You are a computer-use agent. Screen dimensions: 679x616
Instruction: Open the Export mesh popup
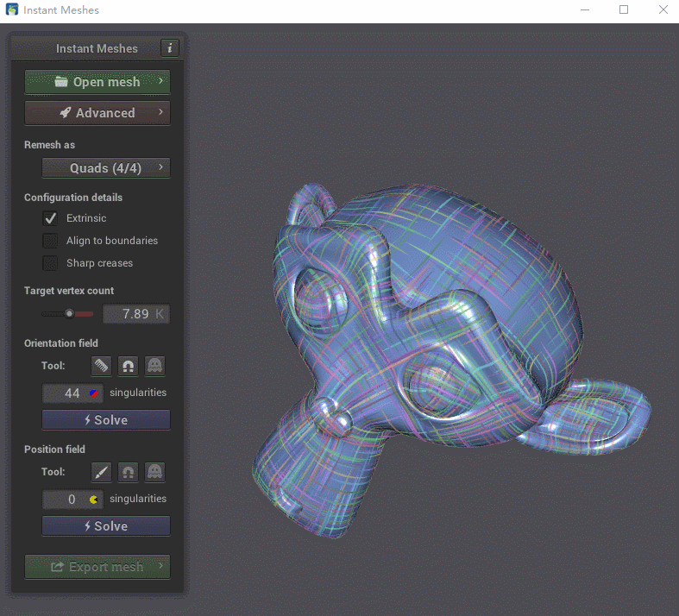[x=97, y=567]
